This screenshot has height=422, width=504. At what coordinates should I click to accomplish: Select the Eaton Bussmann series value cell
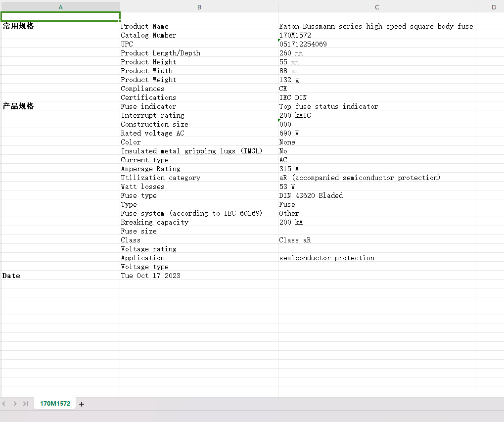(x=377, y=26)
